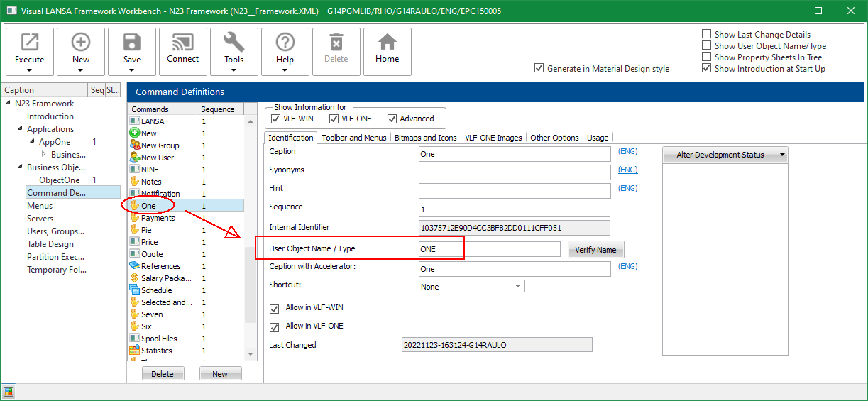Image resolution: width=868 pixels, height=401 pixels.
Task: Click the Pie hand icon
Action: (x=134, y=230)
